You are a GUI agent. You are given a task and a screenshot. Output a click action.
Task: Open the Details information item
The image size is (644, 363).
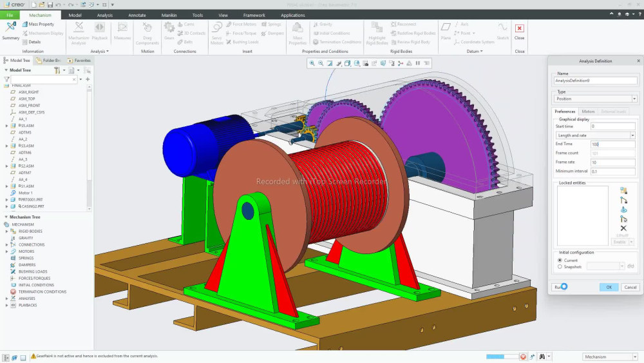click(x=32, y=42)
